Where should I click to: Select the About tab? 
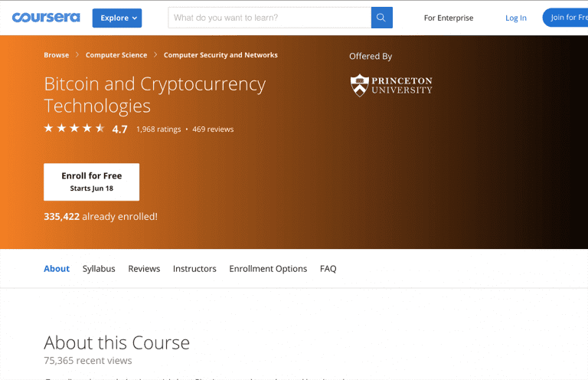57,269
